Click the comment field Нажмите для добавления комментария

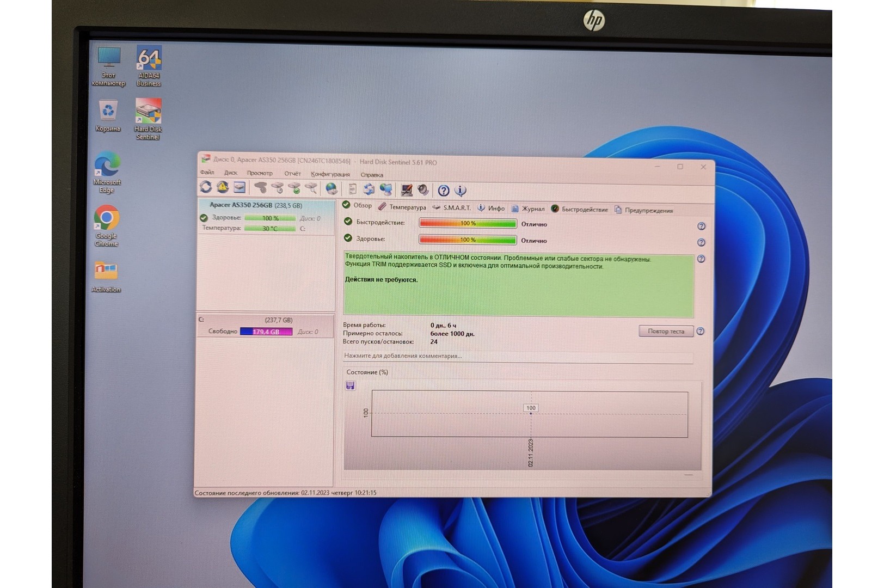tap(518, 356)
